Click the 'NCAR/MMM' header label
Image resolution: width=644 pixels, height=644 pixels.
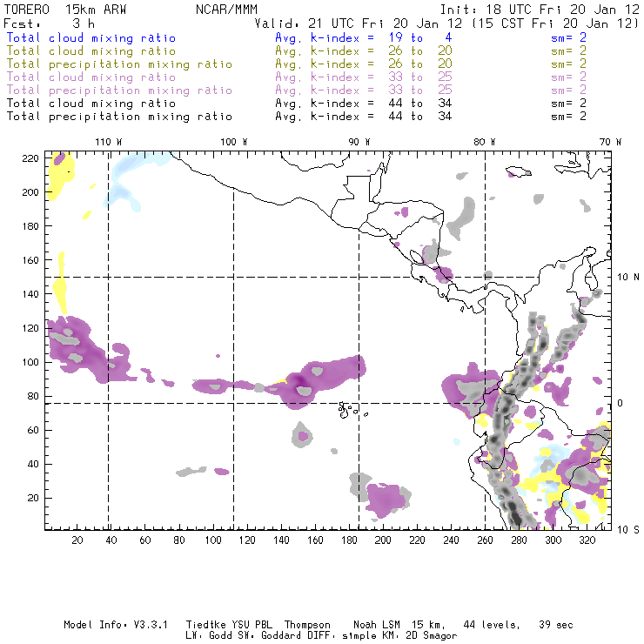point(227,10)
